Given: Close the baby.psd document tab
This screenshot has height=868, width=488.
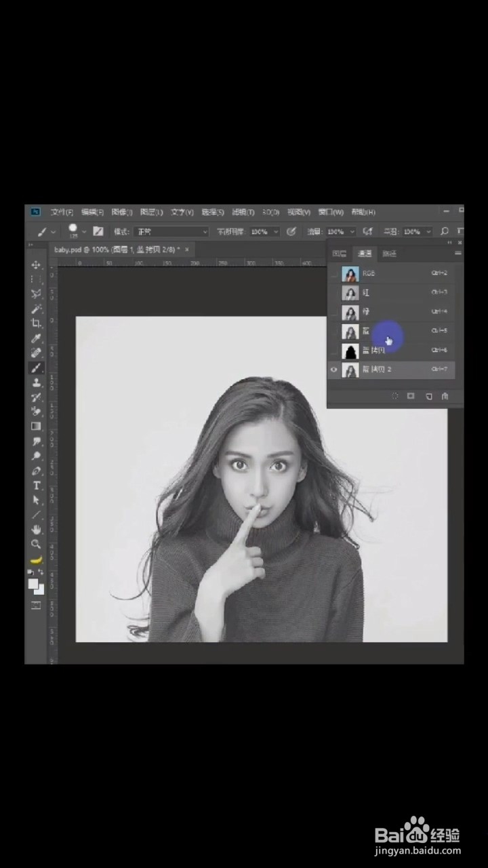Looking at the screenshot, I should [x=187, y=250].
